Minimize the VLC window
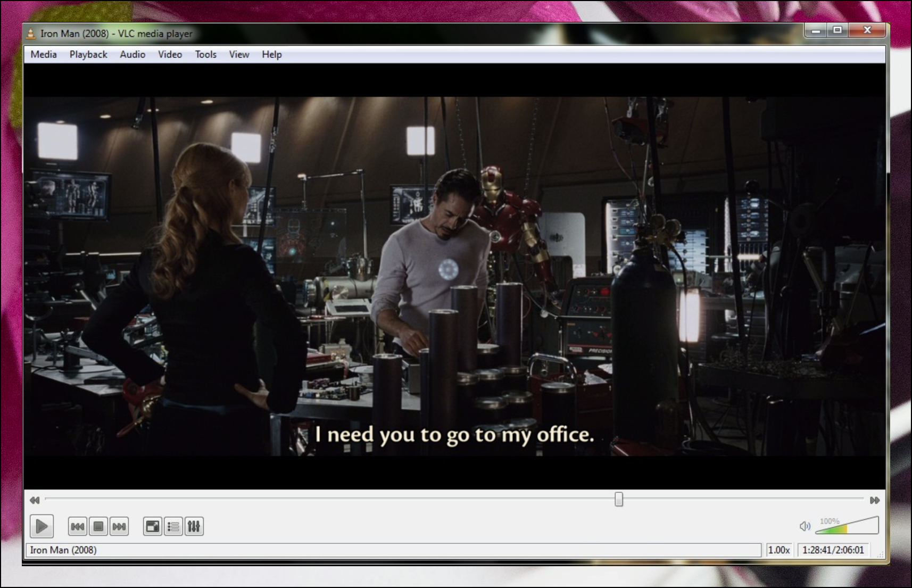The height and width of the screenshot is (588, 912). (x=815, y=30)
